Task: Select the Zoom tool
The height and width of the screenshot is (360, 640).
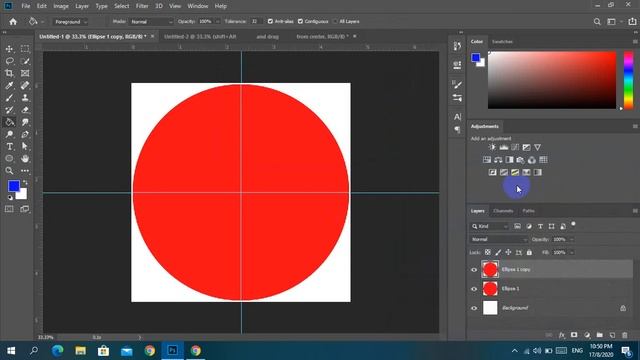Action: point(9,171)
